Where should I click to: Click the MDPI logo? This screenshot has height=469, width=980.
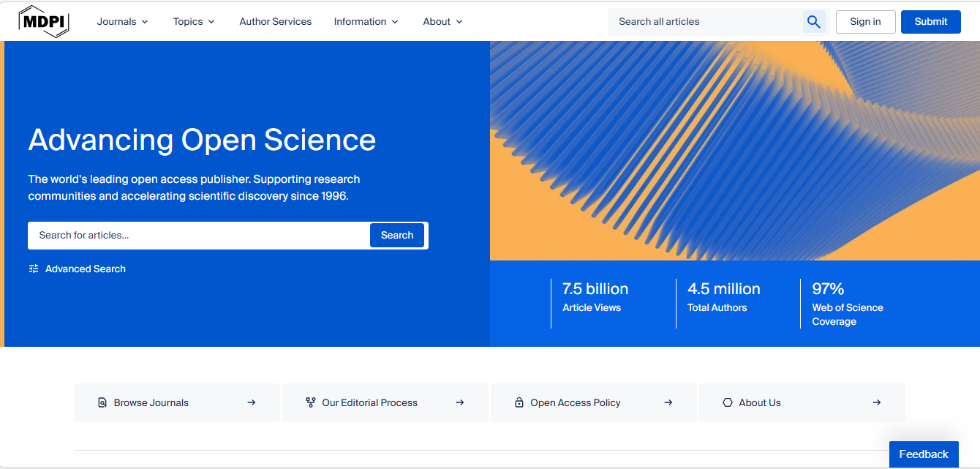click(44, 21)
